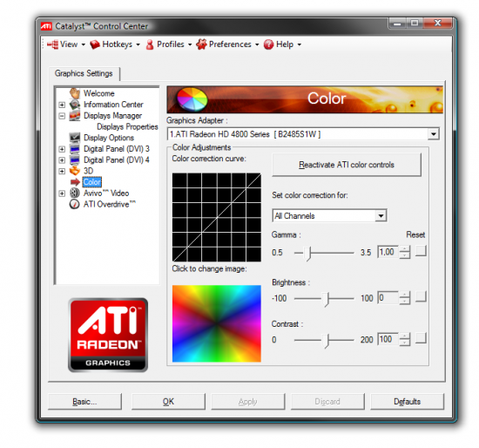Expand the Information Center tree node
Viewport: 479px width, 448px height.
[62, 105]
